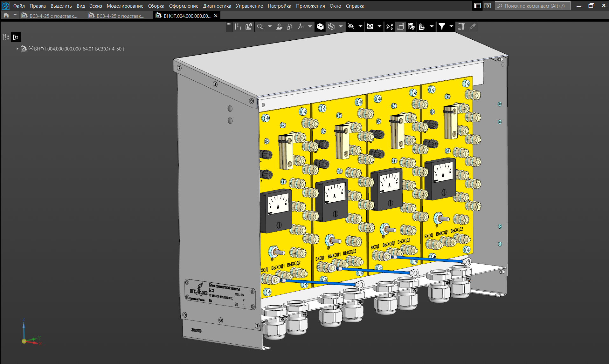Open the view orientation dropdown arrow

pos(310,27)
